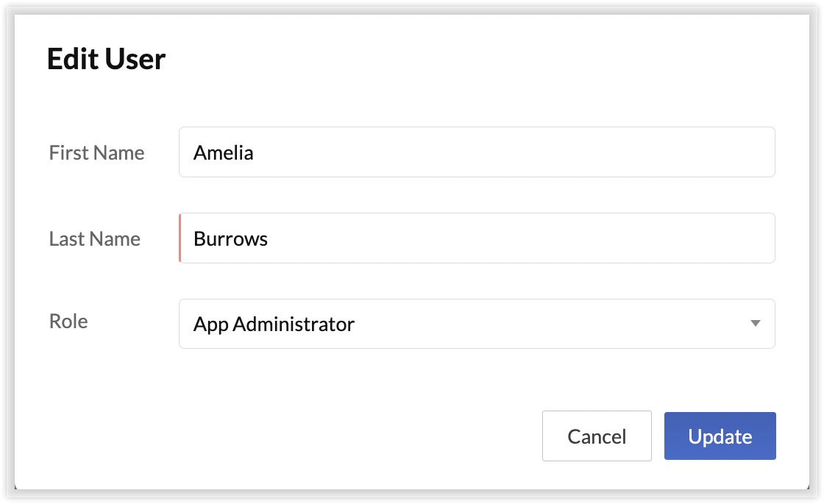Open the Role dropdown
This screenshot has height=504, width=824.
(477, 324)
